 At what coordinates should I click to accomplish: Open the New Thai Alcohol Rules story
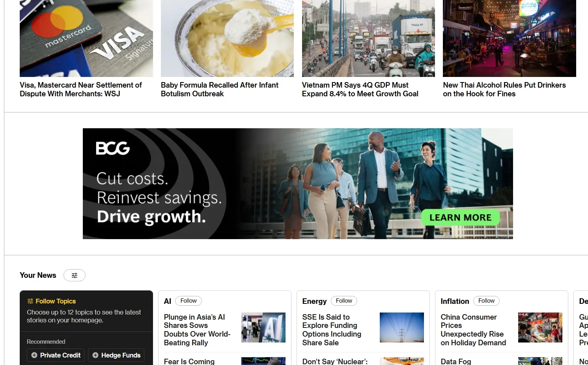coord(504,89)
